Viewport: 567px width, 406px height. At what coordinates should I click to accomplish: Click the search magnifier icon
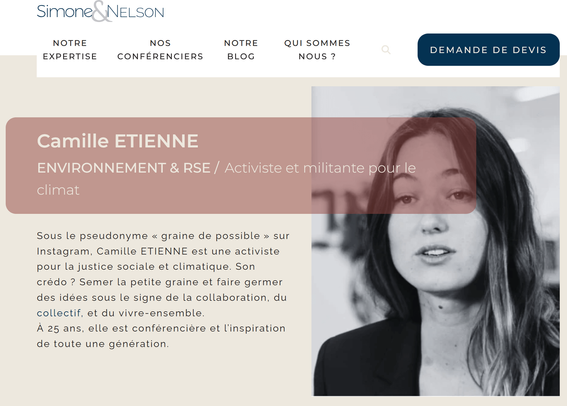[x=386, y=50]
